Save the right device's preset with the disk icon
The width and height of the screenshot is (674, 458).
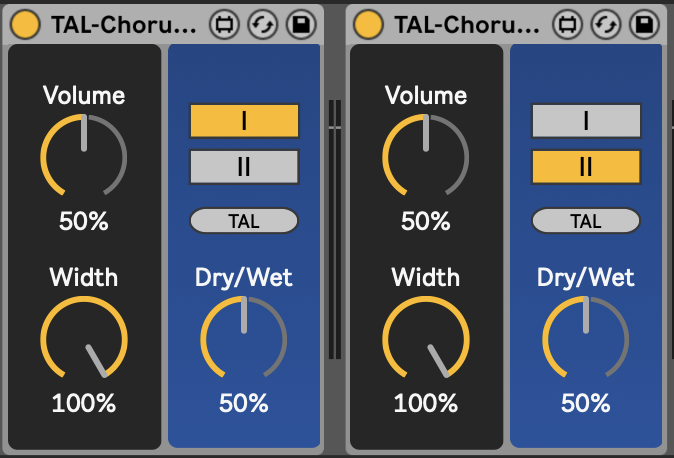pos(640,22)
